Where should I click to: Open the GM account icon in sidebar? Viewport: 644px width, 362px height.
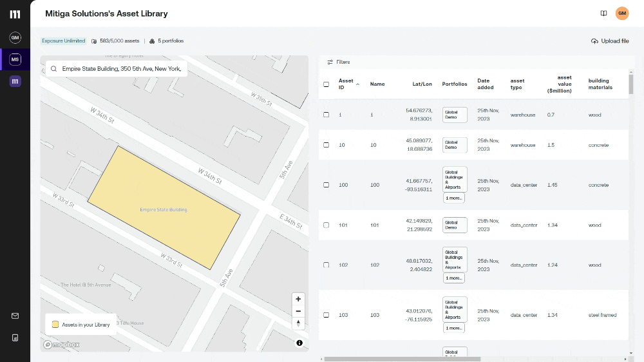(x=15, y=37)
